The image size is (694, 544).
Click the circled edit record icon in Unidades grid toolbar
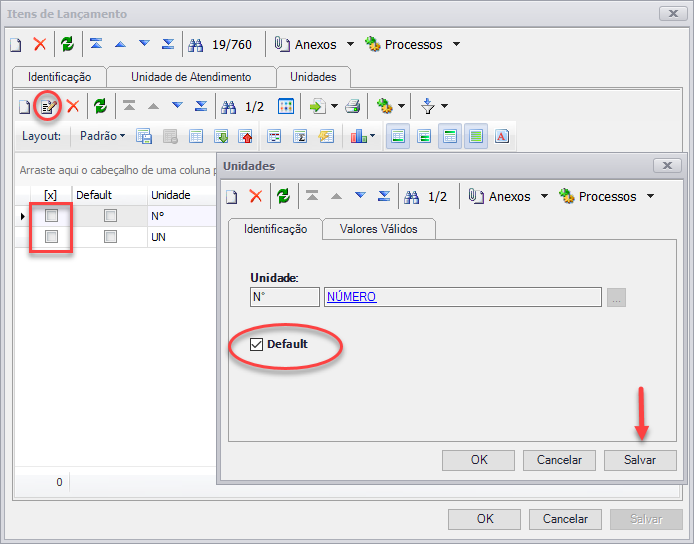point(49,106)
